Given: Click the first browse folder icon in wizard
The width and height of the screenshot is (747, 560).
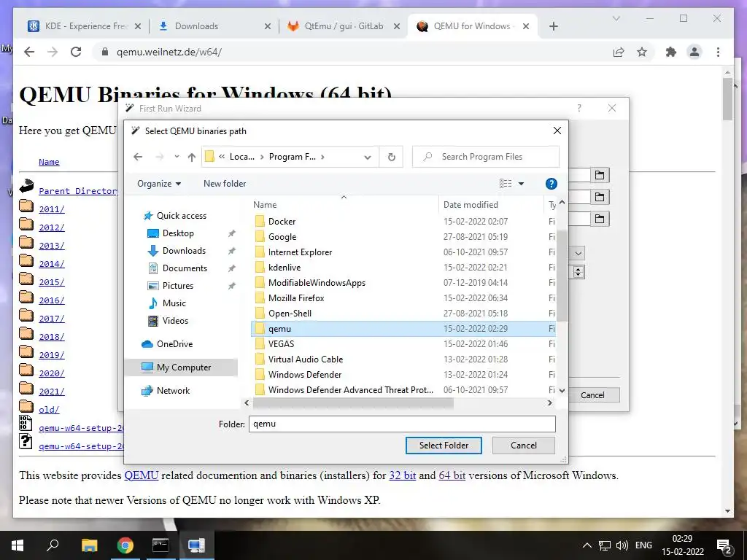Looking at the screenshot, I should (600, 175).
